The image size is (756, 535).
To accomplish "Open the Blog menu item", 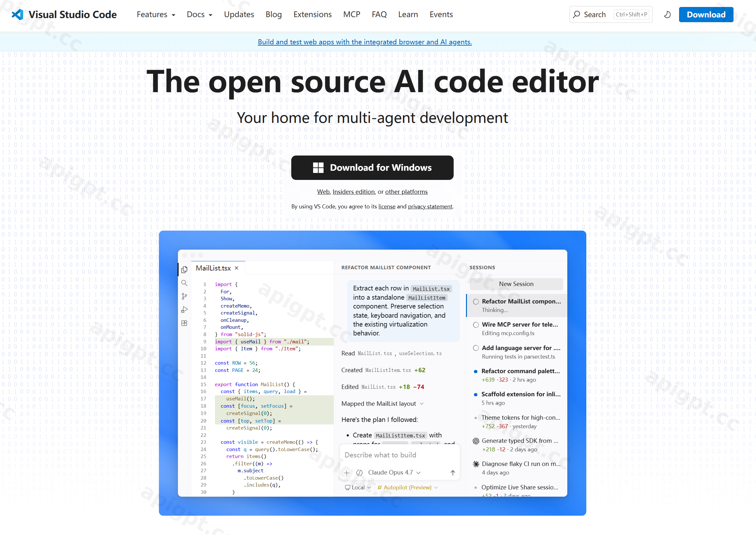I will pos(274,15).
